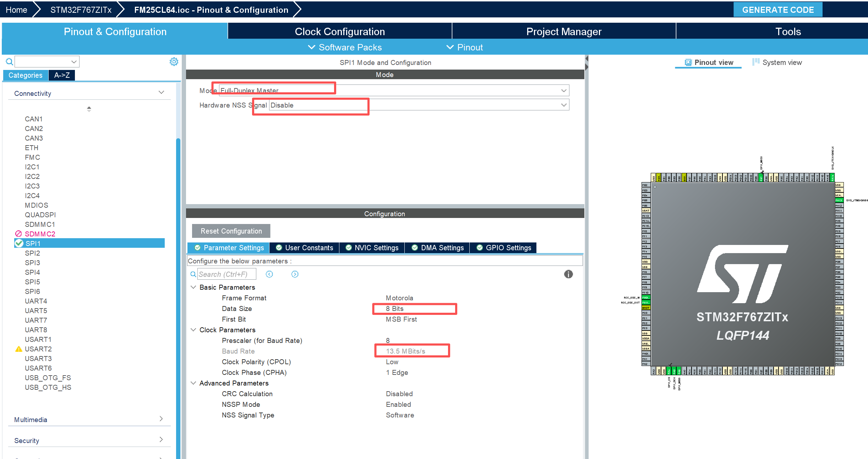Select CAN1 in the Connectivity list

pyautogui.click(x=34, y=119)
